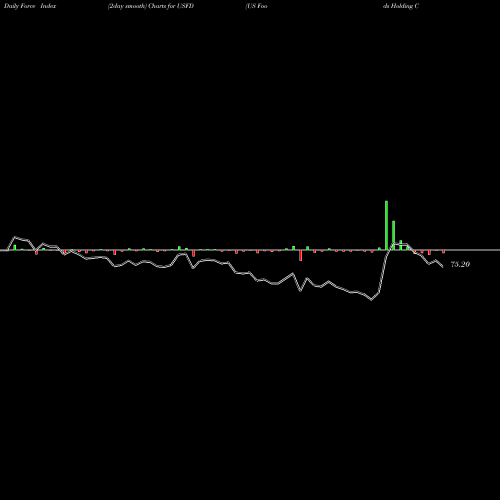Click the '(2day smooth) Charts for USFD' label

point(151,6)
